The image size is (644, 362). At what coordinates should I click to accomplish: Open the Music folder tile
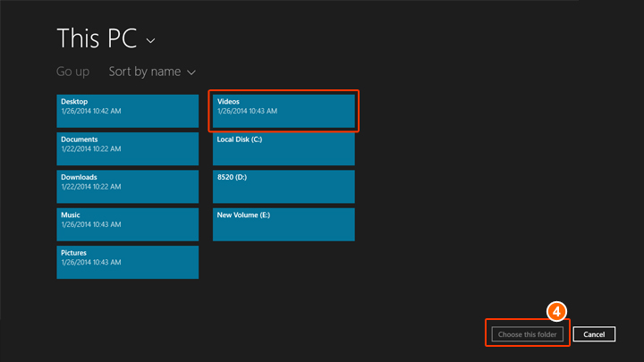pos(127,223)
